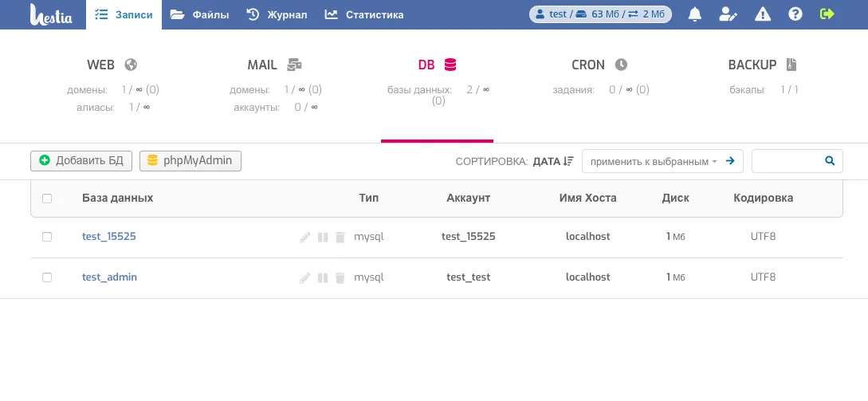Select the test_admin row checkbox
Viewport: 868px width, 401px height.
click(x=47, y=277)
